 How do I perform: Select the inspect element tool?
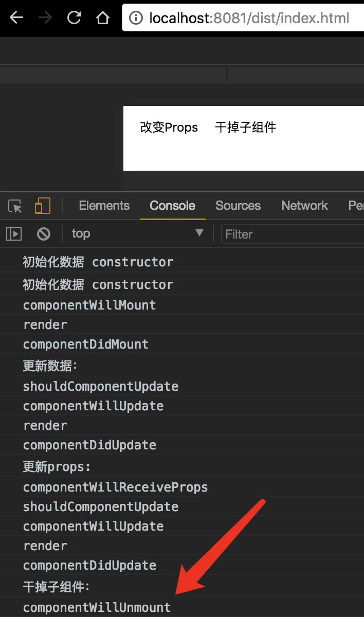click(x=15, y=206)
